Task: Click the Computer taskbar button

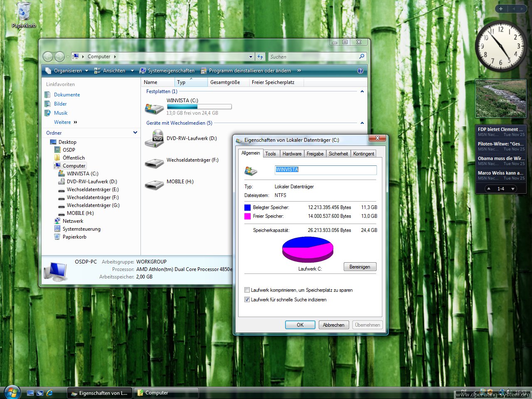Action: (x=166, y=393)
